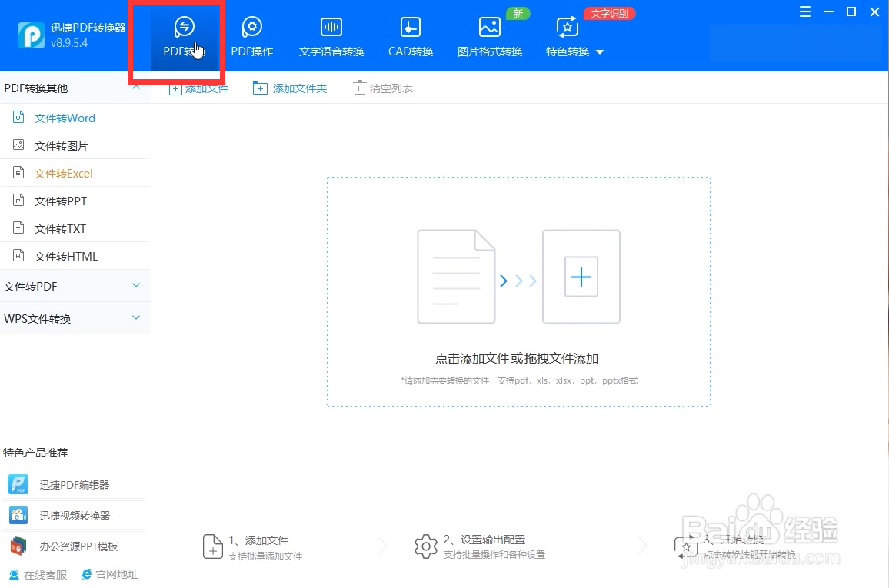
Task: Click the PDF操作 gear icon
Action: 252,27
